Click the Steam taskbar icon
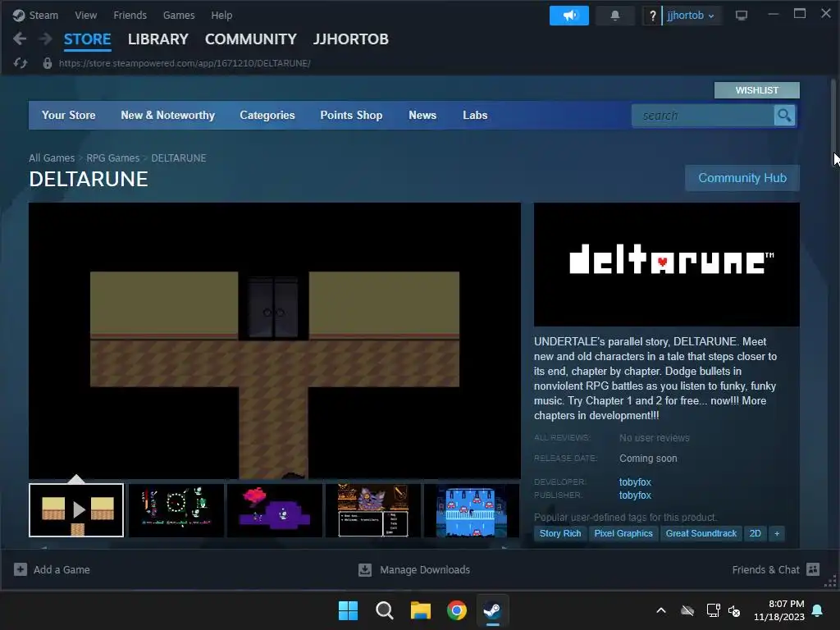This screenshot has width=840, height=630. [x=493, y=610]
